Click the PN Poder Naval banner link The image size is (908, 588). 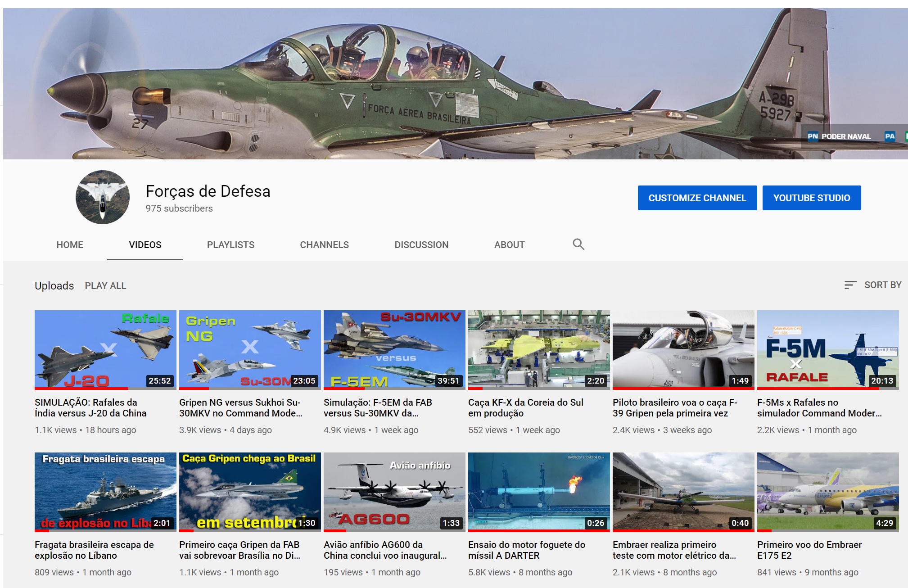click(x=840, y=136)
